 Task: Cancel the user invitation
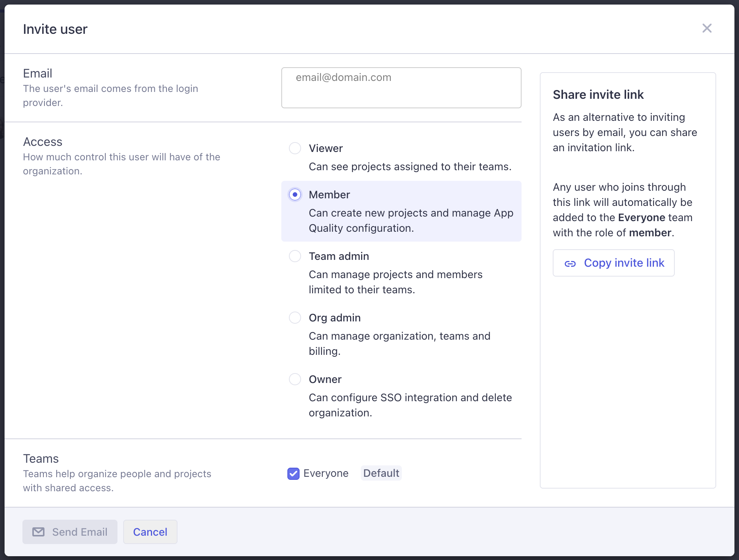pos(150,532)
